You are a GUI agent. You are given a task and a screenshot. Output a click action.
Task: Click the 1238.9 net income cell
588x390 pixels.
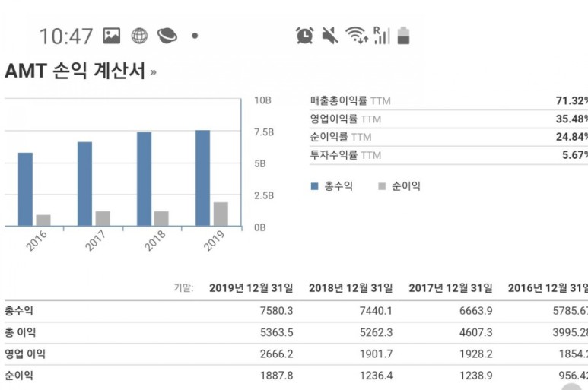click(x=475, y=376)
